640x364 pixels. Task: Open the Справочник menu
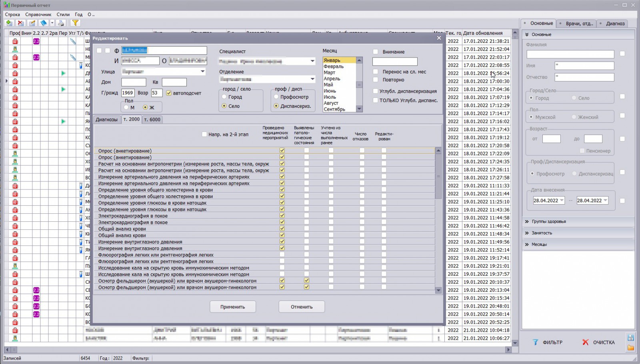tap(38, 14)
